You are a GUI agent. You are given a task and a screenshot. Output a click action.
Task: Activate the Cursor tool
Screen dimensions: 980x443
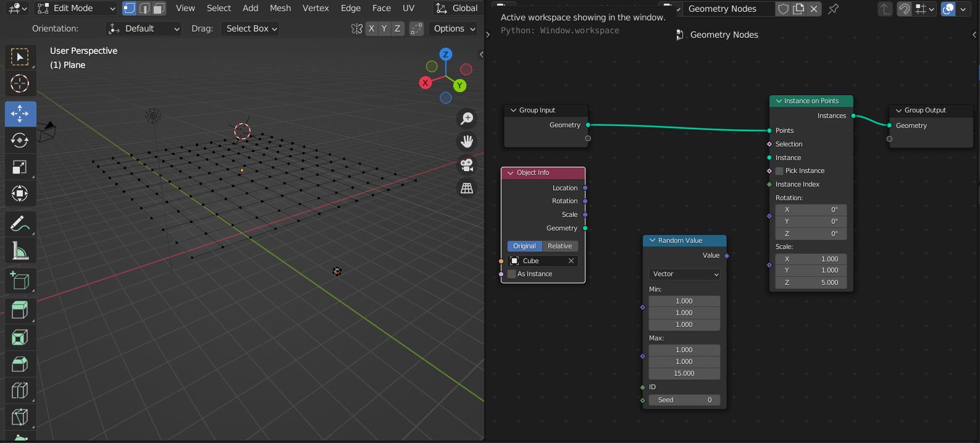tap(20, 83)
